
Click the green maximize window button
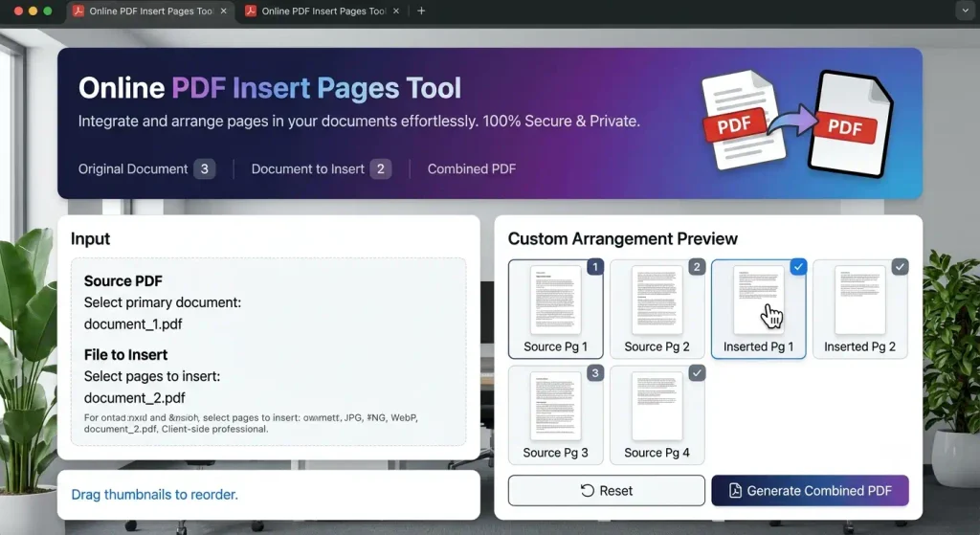(x=48, y=11)
